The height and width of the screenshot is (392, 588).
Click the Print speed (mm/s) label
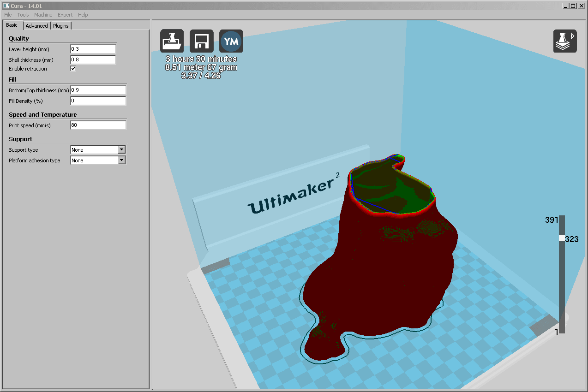(x=30, y=125)
